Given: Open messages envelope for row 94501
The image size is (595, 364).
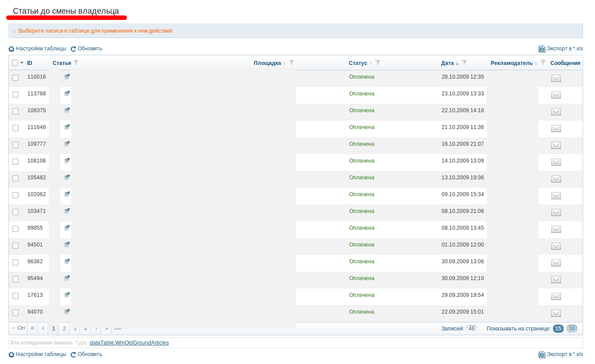Looking at the screenshot, I should (x=556, y=246).
